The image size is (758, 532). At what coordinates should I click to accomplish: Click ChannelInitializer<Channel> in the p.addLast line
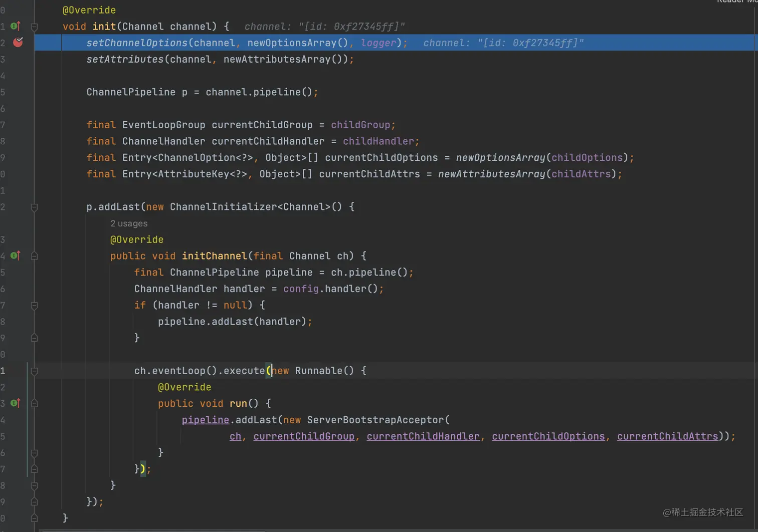tap(250, 206)
